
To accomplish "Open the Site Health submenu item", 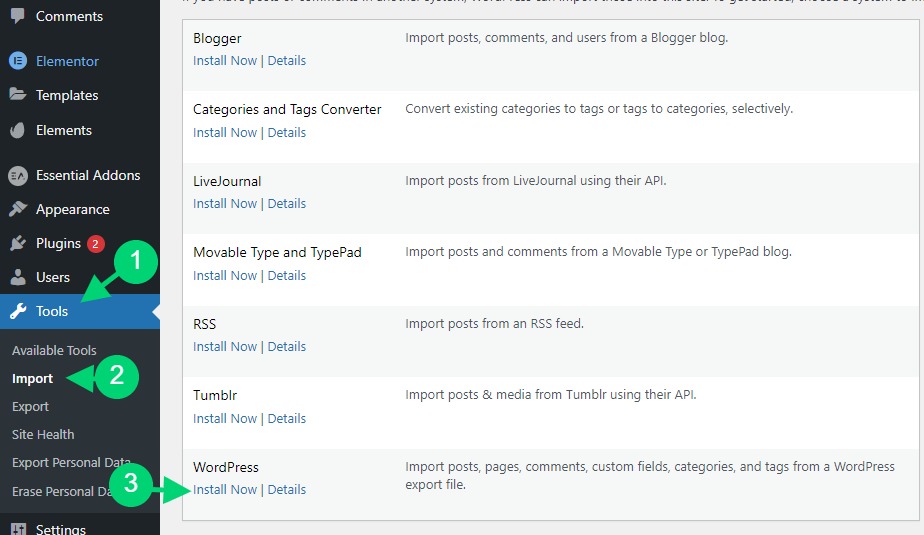I will click(43, 434).
